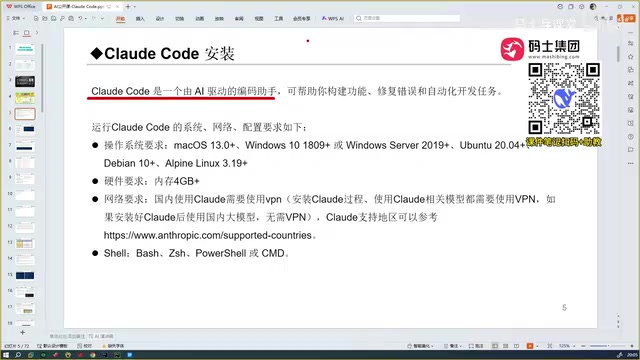Click the Undo arrow icon
The image size is (640, 360).
pyautogui.click(x=80, y=18)
